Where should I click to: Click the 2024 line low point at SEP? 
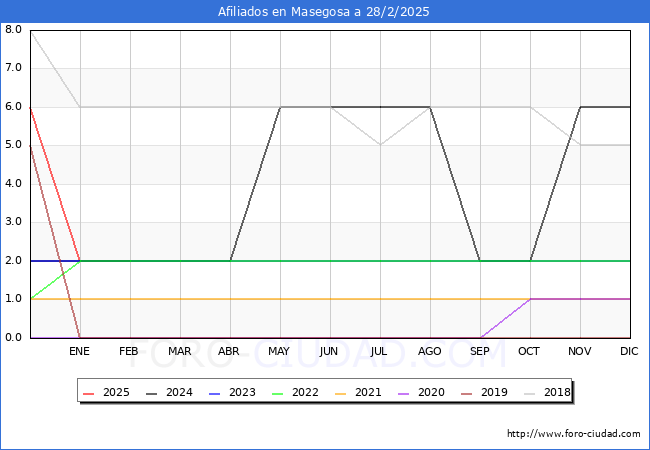coord(480,261)
